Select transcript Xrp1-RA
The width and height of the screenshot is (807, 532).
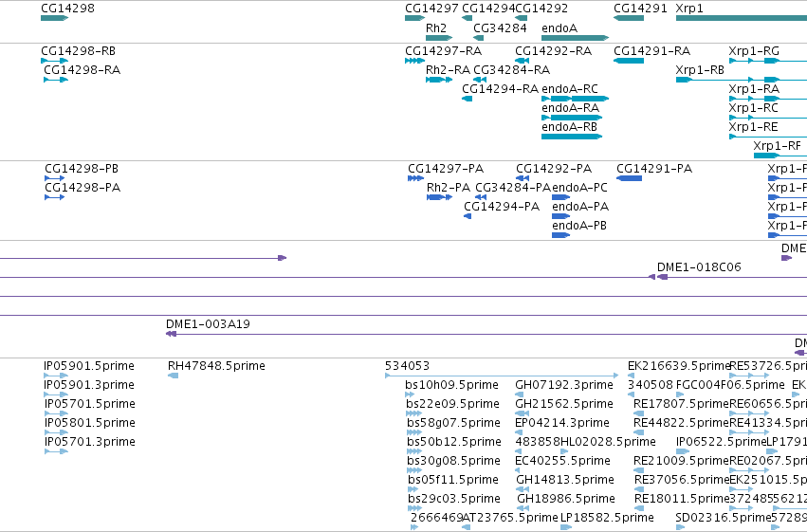[x=768, y=99]
